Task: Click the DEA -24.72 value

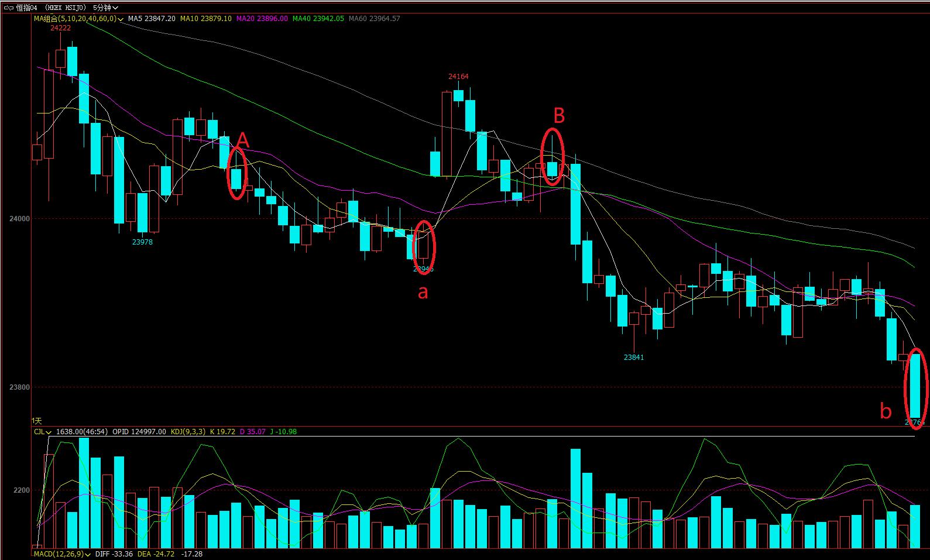Action: click(156, 554)
